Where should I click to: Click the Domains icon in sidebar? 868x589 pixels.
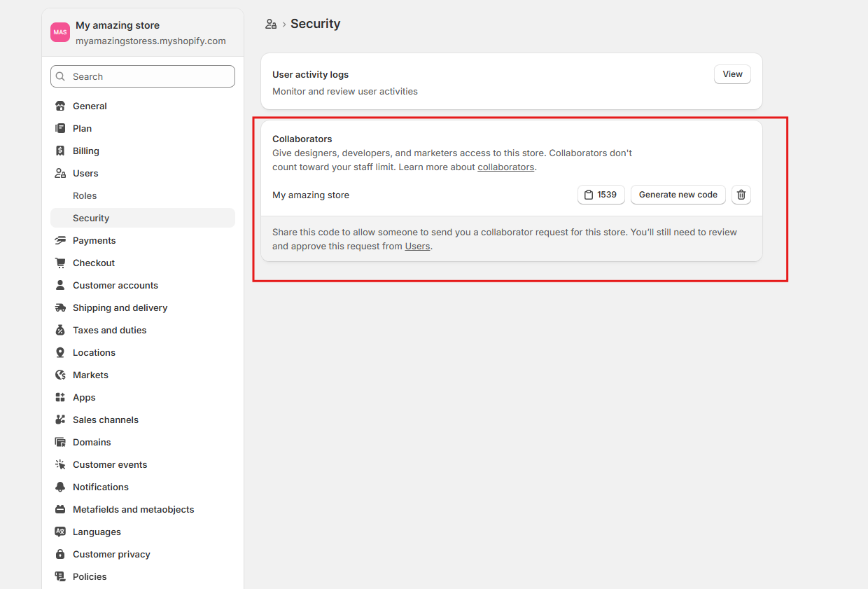click(x=60, y=442)
